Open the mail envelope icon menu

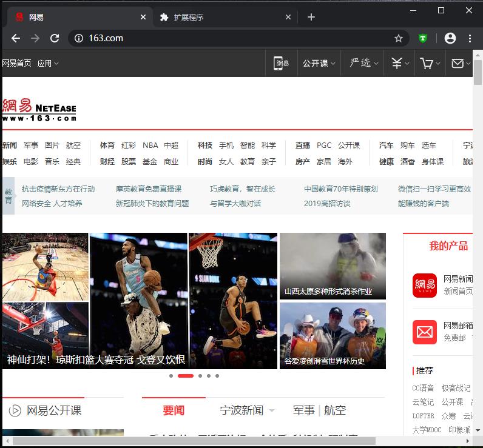tap(461, 64)
